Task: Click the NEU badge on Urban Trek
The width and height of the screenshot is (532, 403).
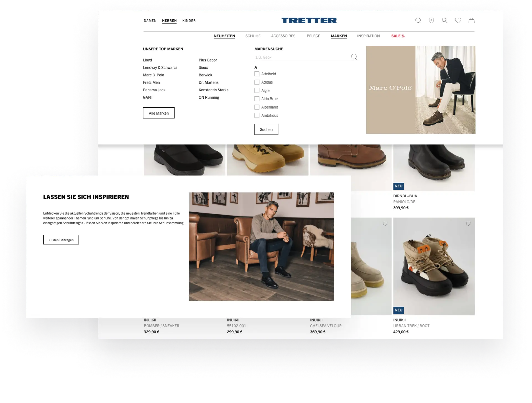Action: [398, 310]
